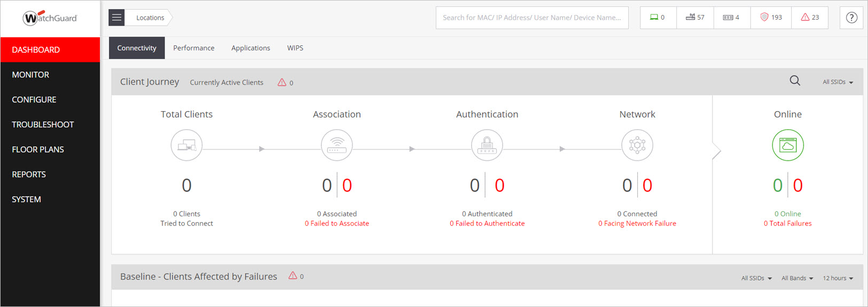This screenshot has height=307, width=868.
Task: Click the '0 Authenticated' text
Action: (487, 214)
